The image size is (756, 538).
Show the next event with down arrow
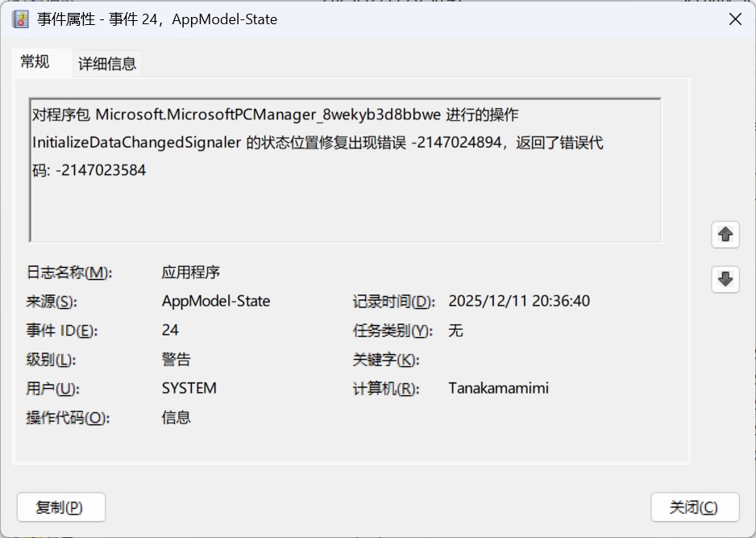[x=725, y=279]
